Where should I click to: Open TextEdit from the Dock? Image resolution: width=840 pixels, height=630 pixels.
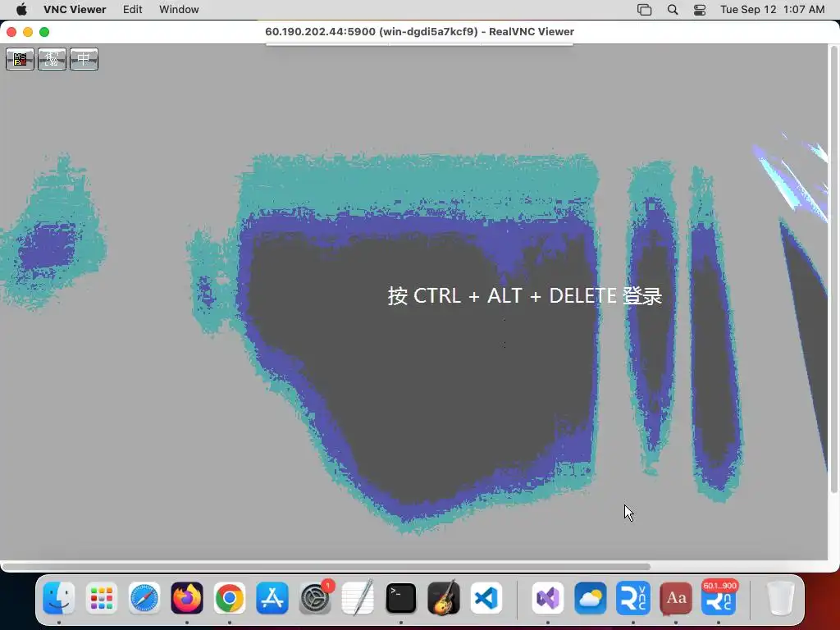(x=358, y=598)
